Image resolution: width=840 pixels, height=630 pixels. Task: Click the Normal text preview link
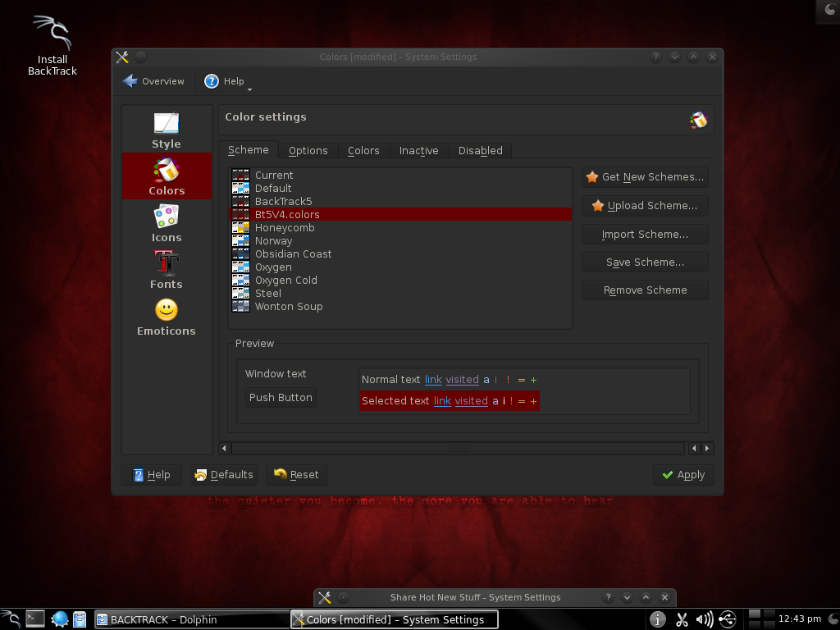coord(433,379)
